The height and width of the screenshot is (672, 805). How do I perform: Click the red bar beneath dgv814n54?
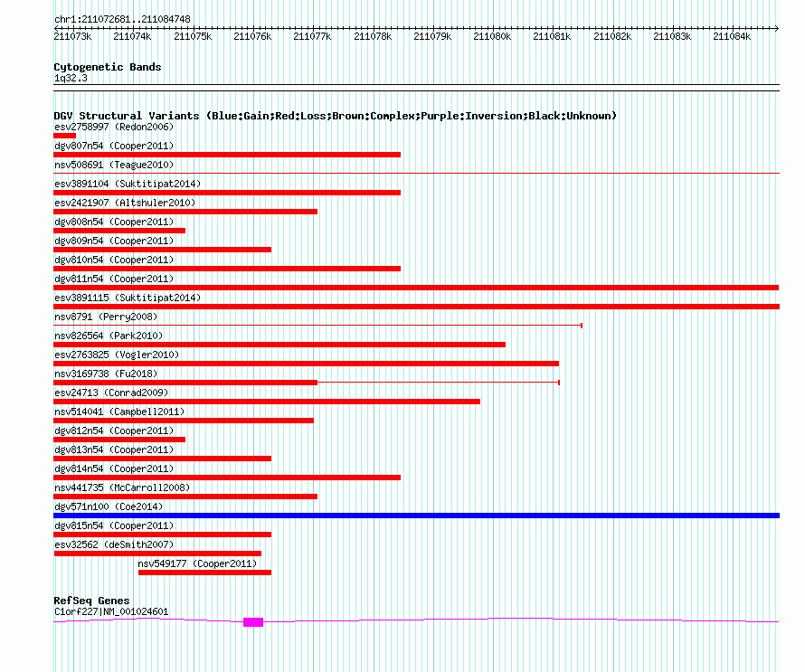(227, 478)
